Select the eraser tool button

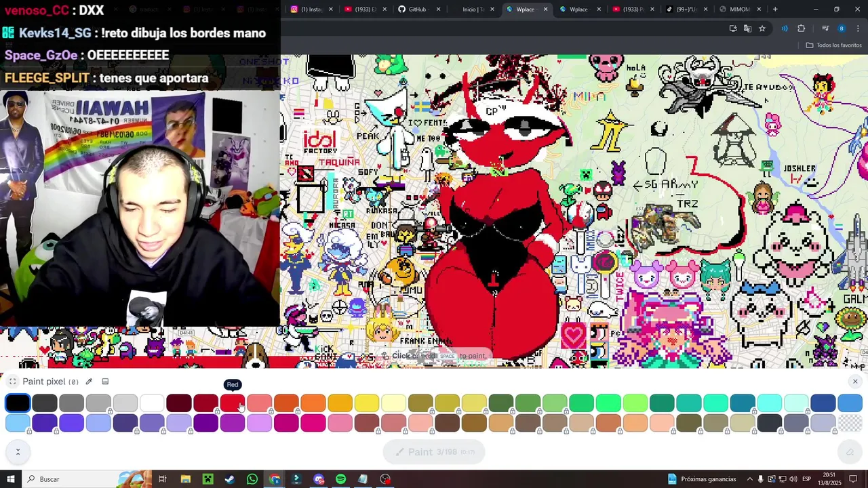(850, 452)
